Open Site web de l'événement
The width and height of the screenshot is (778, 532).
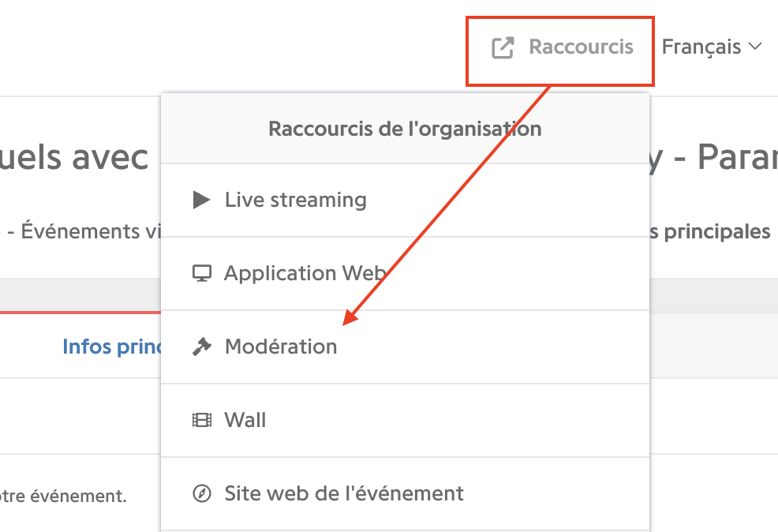[x=405, y=494]
